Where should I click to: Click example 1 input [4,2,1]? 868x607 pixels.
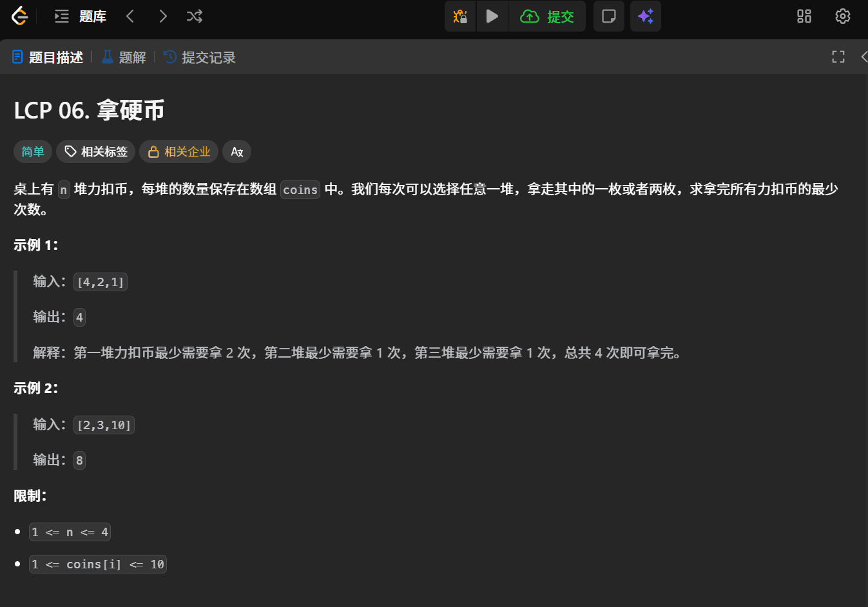pos(101,282)
